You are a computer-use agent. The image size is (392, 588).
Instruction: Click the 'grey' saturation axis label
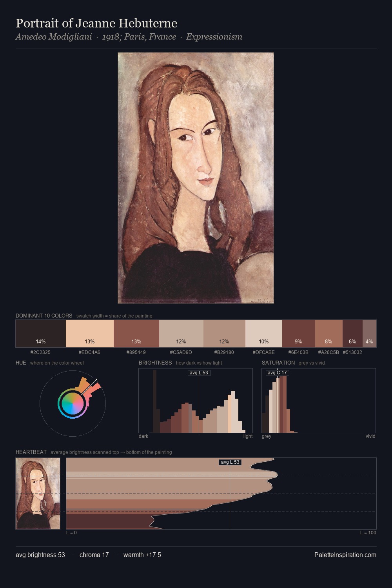coord(267,436)
